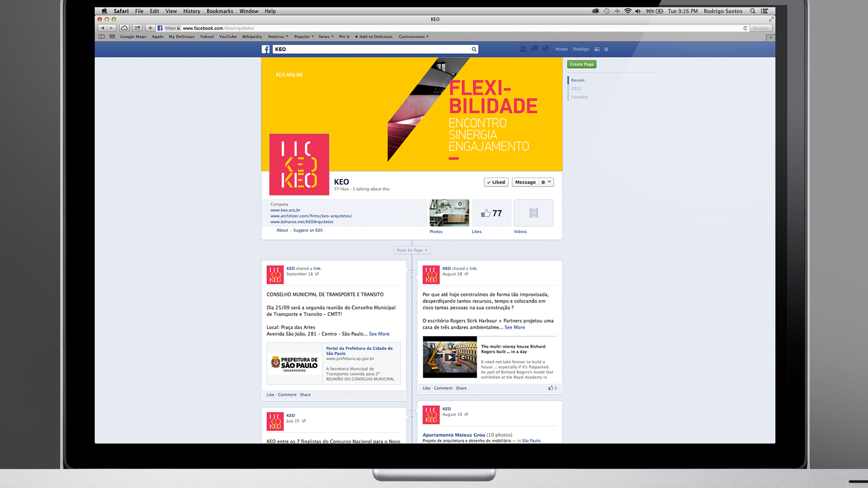Expand the Gastronomia bookmarks folder

[414, 37]
